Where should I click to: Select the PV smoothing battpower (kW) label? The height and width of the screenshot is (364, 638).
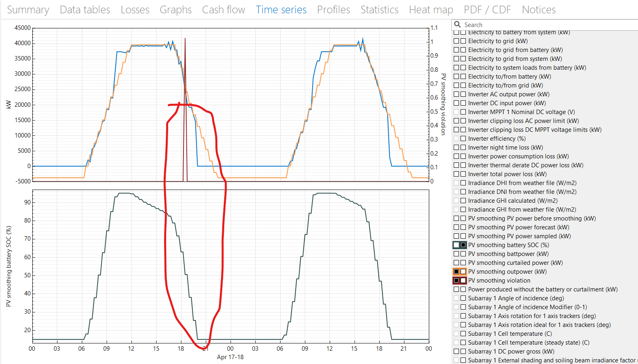click(x=508, y=254)
